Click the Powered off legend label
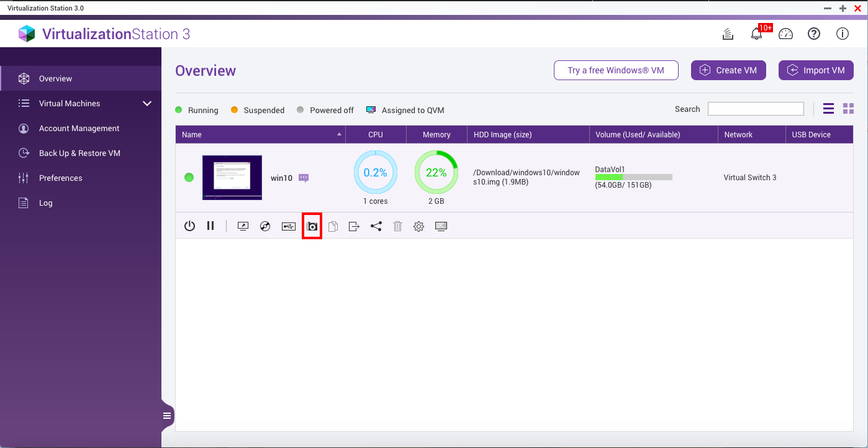 (x=332, y=110)
